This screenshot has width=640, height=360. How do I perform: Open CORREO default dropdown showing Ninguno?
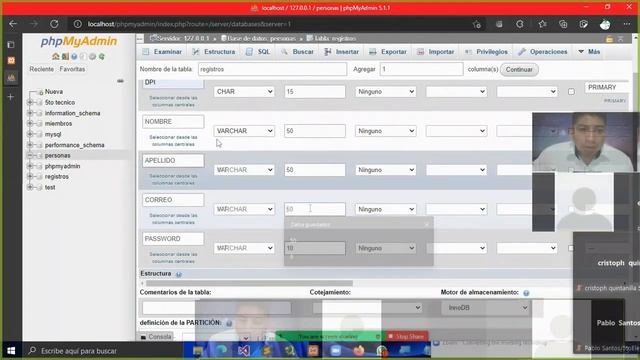coord(385,209)
